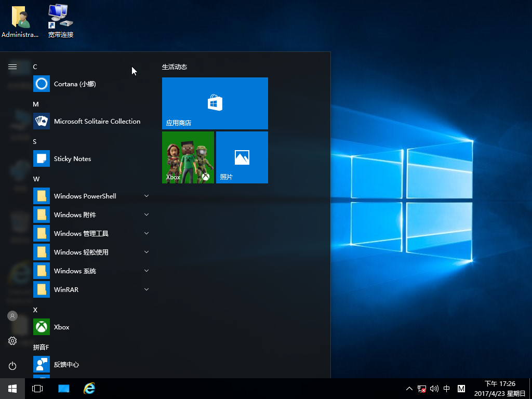Toggle the 中 Chinese input mode indicator

point(447,389)
